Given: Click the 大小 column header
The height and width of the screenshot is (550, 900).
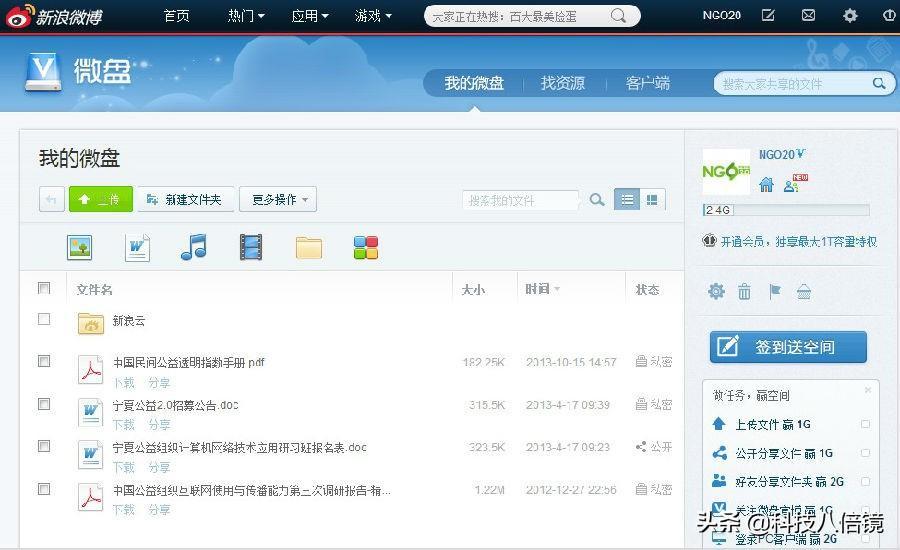Looking at the screenshot, I should tap(473, 290).
